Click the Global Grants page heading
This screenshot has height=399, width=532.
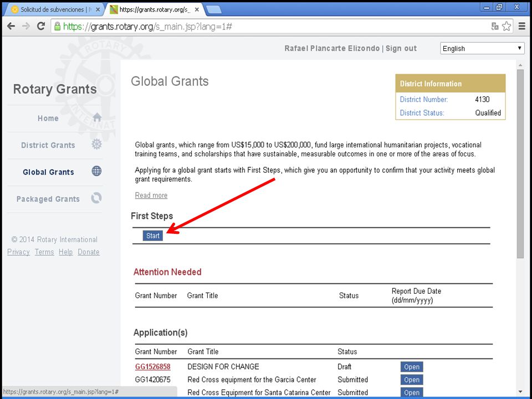tap(170, 81)
